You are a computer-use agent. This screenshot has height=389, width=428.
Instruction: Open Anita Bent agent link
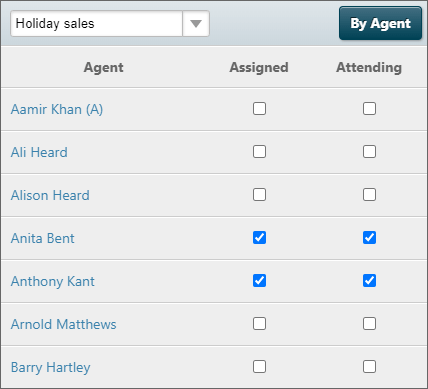click(42, 238)
